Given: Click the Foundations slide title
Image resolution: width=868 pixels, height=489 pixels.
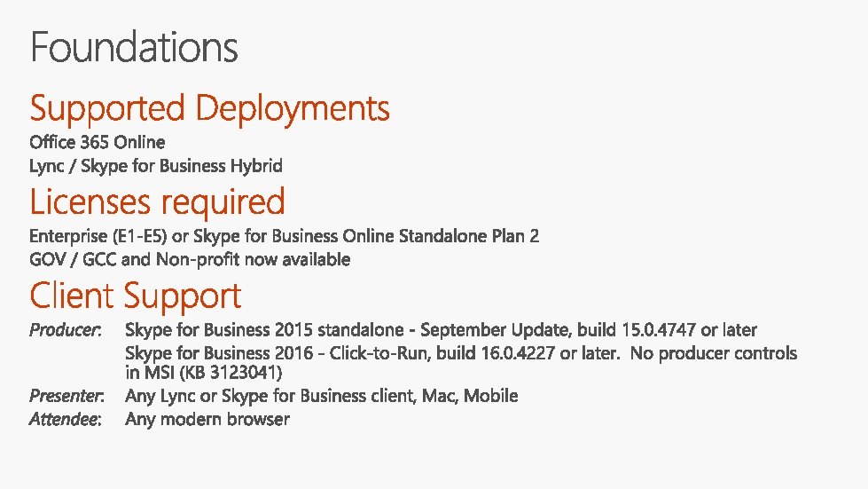Looking at the screenshot, I should pyautogui.click(x=134, y=48).
